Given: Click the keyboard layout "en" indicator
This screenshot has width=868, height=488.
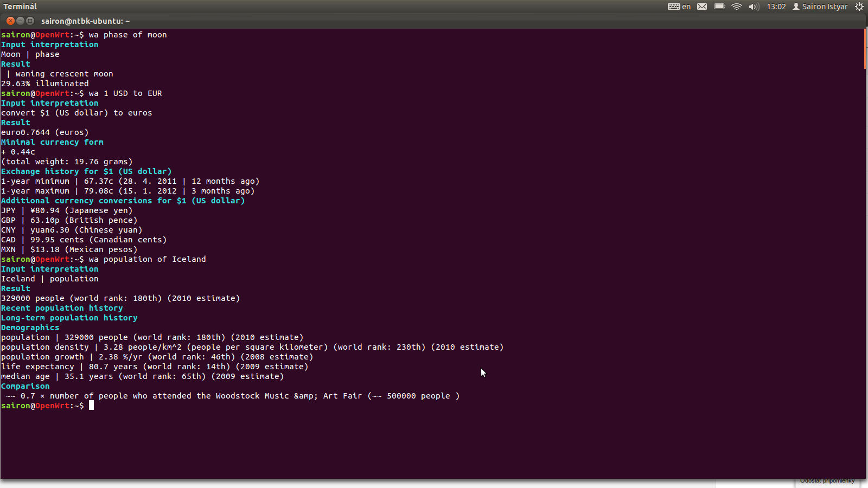Looking at the screenshot, I should pos(679,7).
